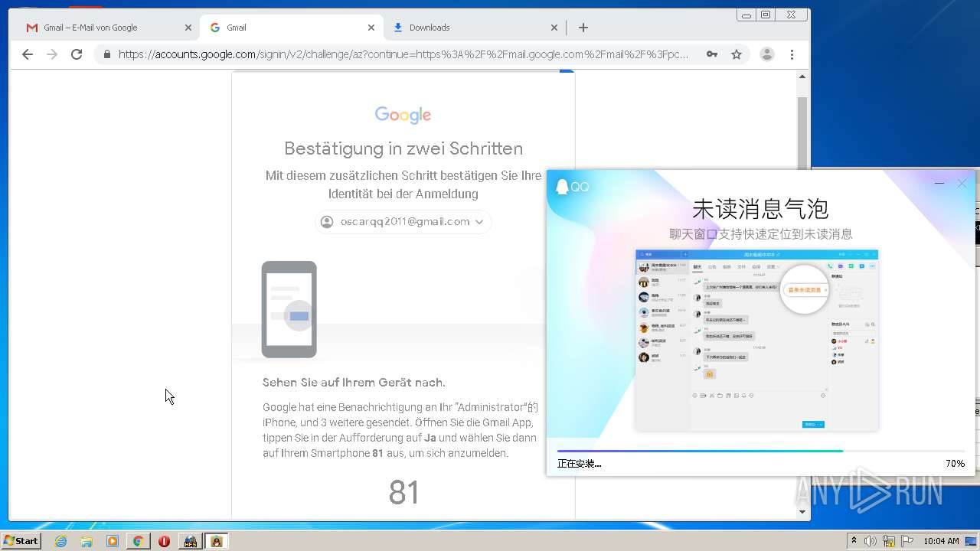Close the QQ installer window

pyautogui.click(x=962, y=184)
